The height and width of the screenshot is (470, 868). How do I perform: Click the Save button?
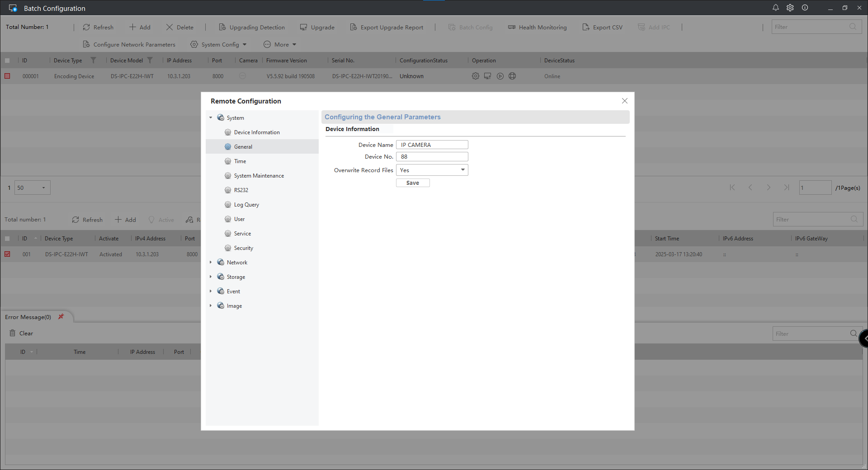click(x=412, y=183)
